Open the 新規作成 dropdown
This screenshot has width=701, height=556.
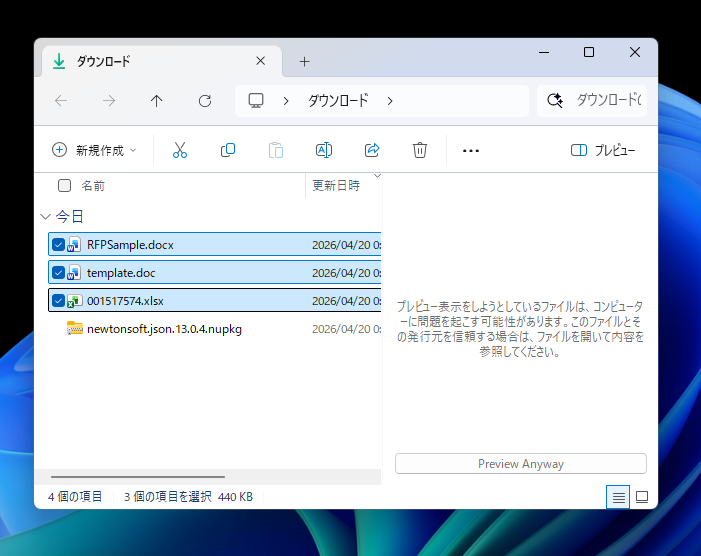[x=94, y=150]
